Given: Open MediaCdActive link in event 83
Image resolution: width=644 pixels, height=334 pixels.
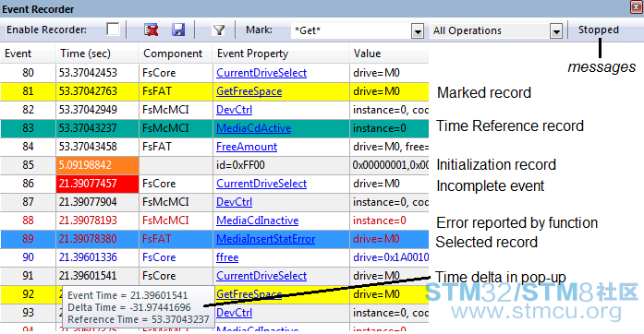Looking at the screenshot, I should pos(253,128).
